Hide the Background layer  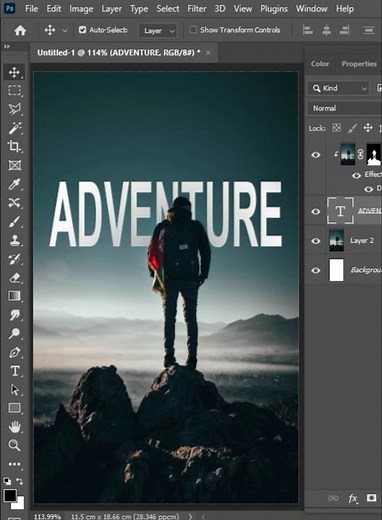[x=316, y=270]
